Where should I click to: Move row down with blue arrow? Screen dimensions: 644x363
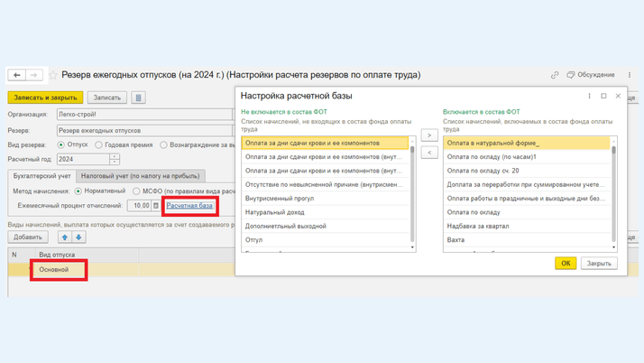[78, 237]
